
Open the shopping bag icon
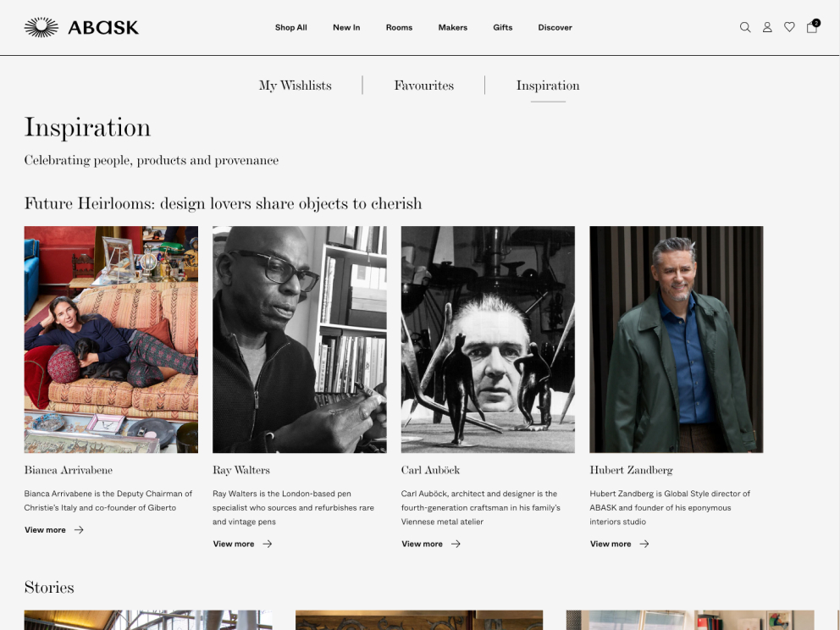[x=812, y=27]
